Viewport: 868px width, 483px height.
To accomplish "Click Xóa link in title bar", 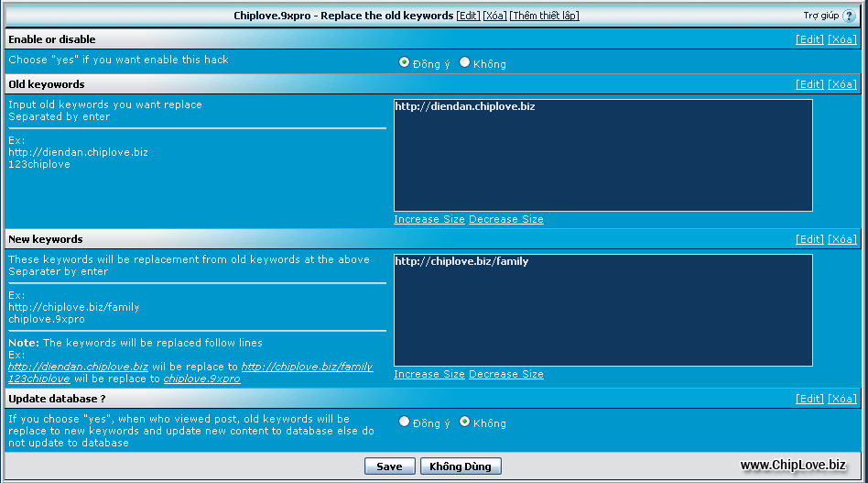I will (495, 16).
